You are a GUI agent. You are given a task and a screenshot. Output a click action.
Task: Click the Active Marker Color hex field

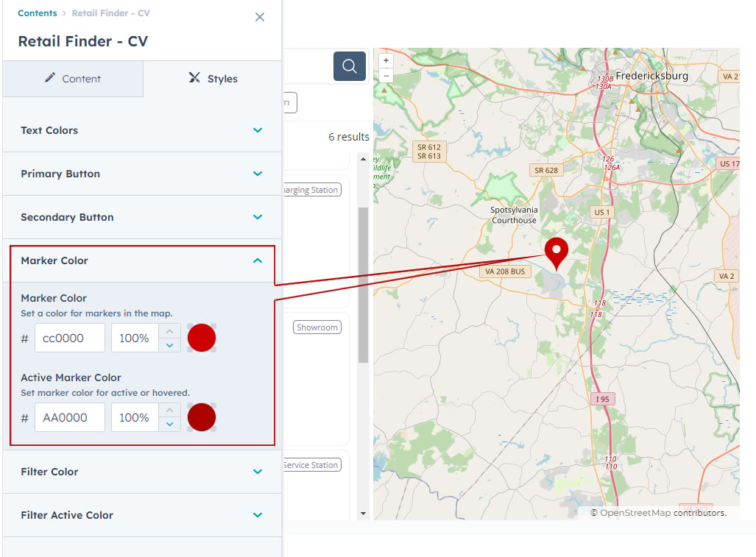click(69, 417)
